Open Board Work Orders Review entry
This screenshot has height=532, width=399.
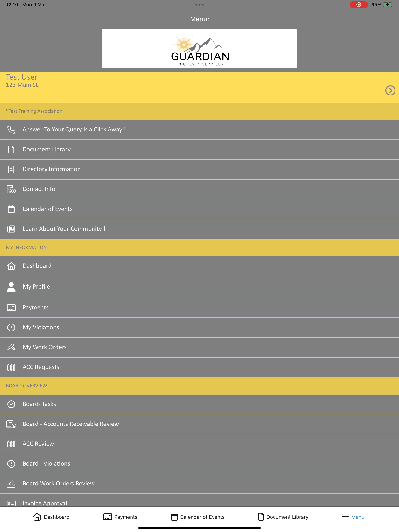coord(199,484)
